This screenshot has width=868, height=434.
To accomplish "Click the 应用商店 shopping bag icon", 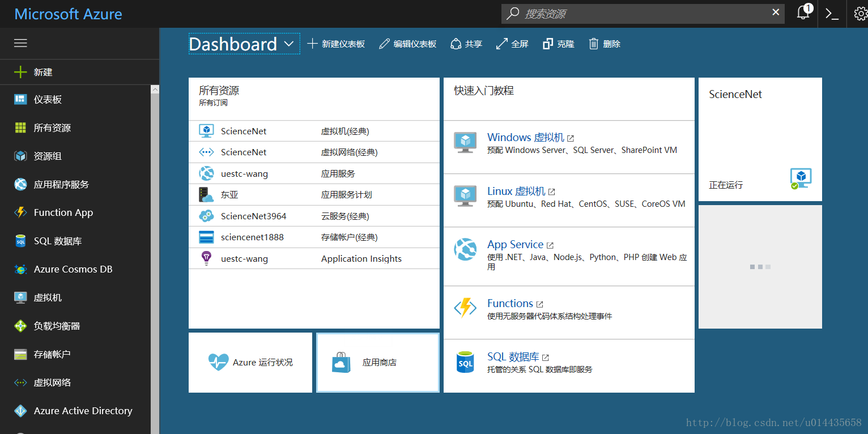I will tap(341, 363).
